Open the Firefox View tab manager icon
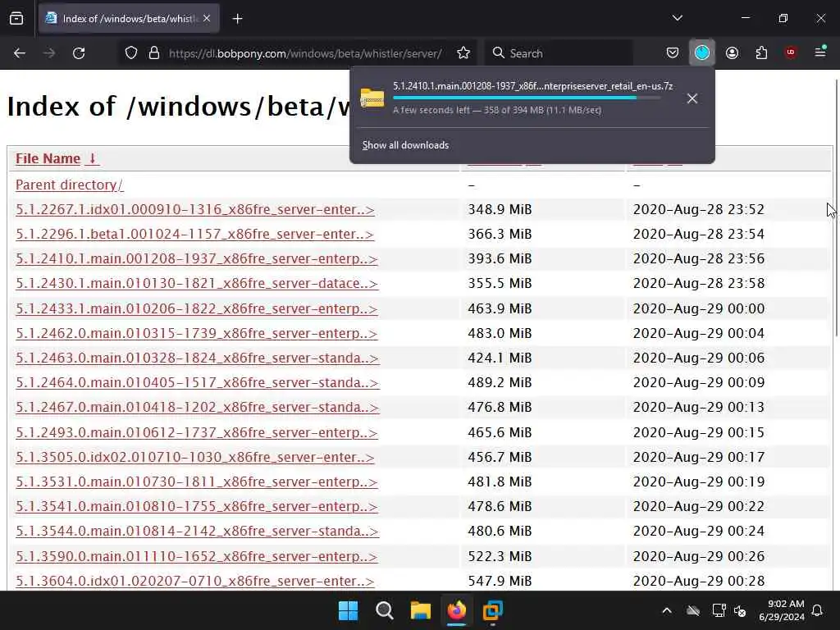 pyautogui.click(x=16, y=19)
